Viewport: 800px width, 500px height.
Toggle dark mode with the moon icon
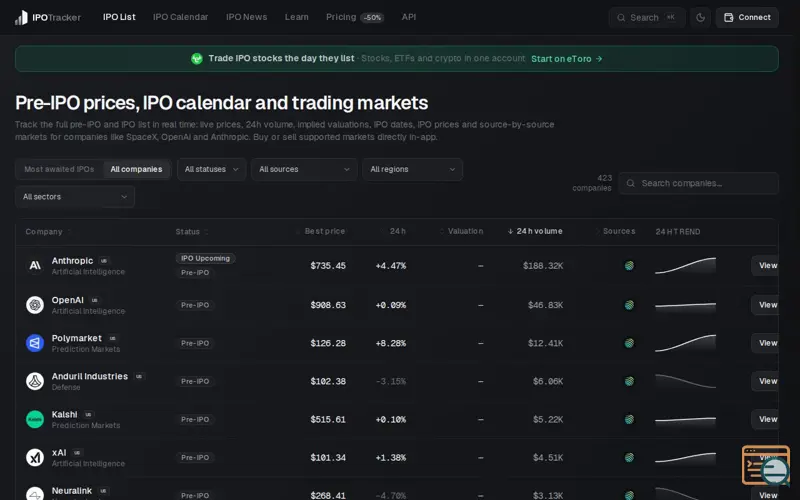[x=701, y=17]
